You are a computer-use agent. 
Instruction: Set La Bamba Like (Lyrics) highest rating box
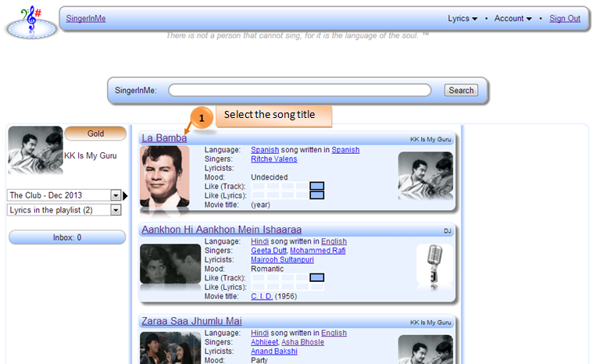coord(317,195)
